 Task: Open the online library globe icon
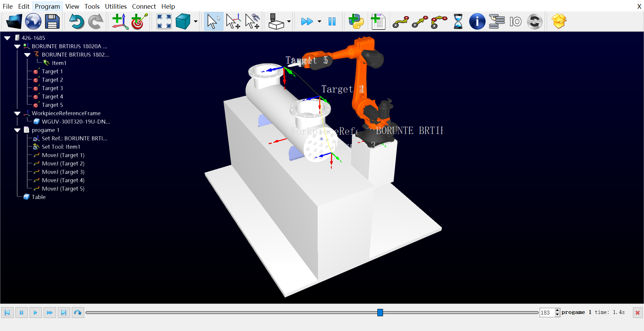33,22
